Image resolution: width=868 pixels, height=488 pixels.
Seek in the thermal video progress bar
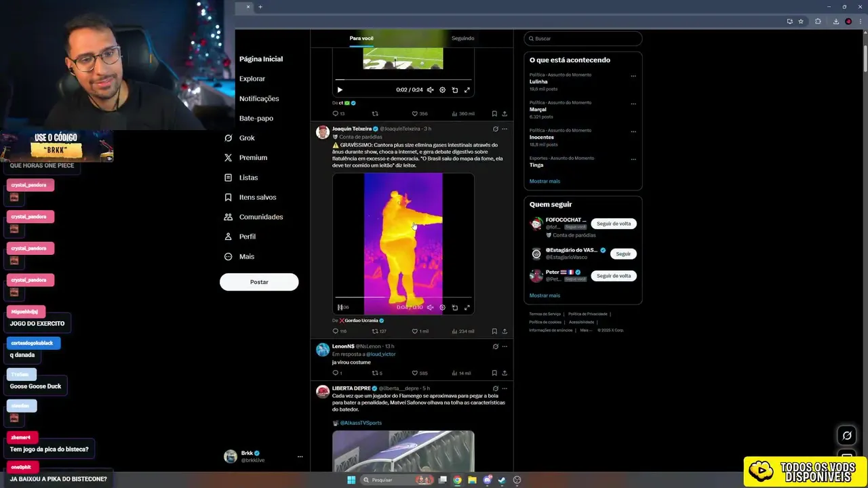(403, 297)
